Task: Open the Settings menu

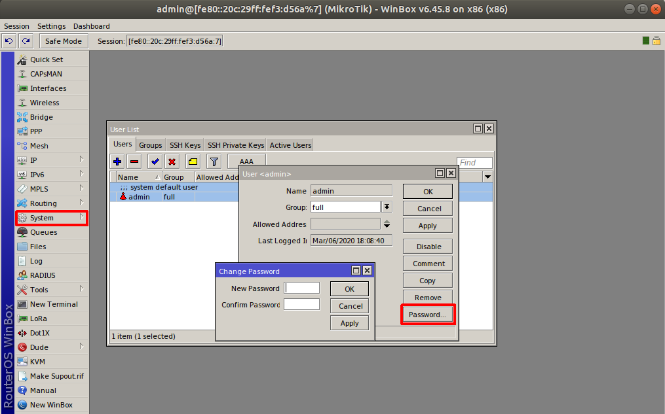Action: (x=51, y=26)
